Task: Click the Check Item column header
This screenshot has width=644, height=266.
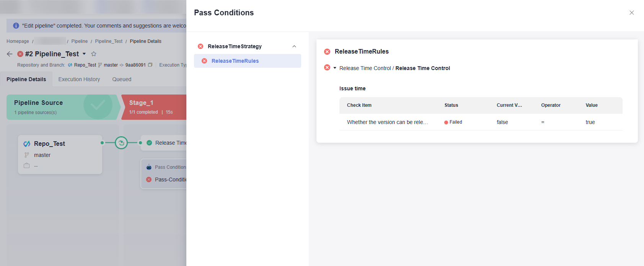Action: [x=359, y=105]
